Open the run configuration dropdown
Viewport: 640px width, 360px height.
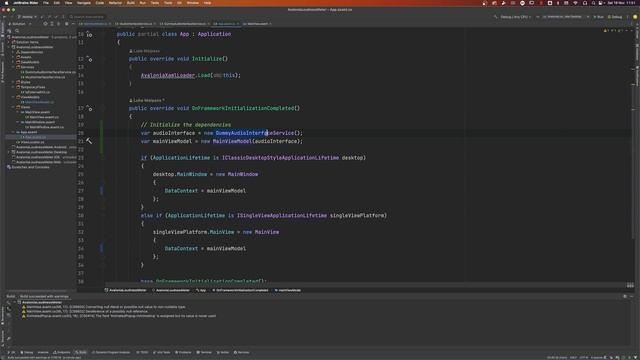tap(565, 17)
